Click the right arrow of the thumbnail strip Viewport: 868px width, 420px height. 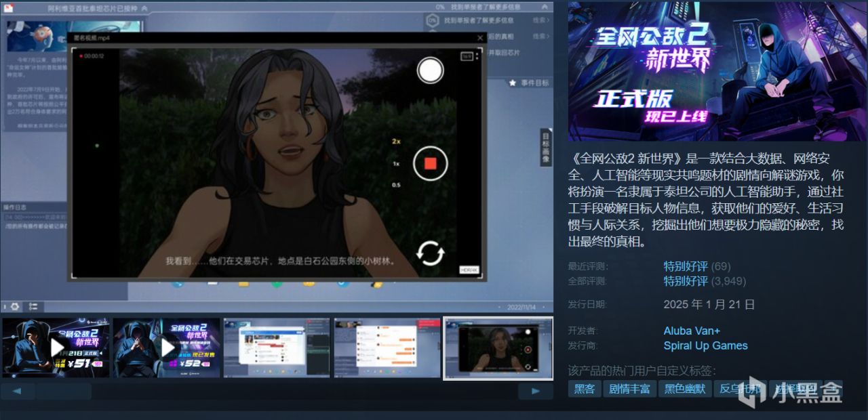pos(536,391)
